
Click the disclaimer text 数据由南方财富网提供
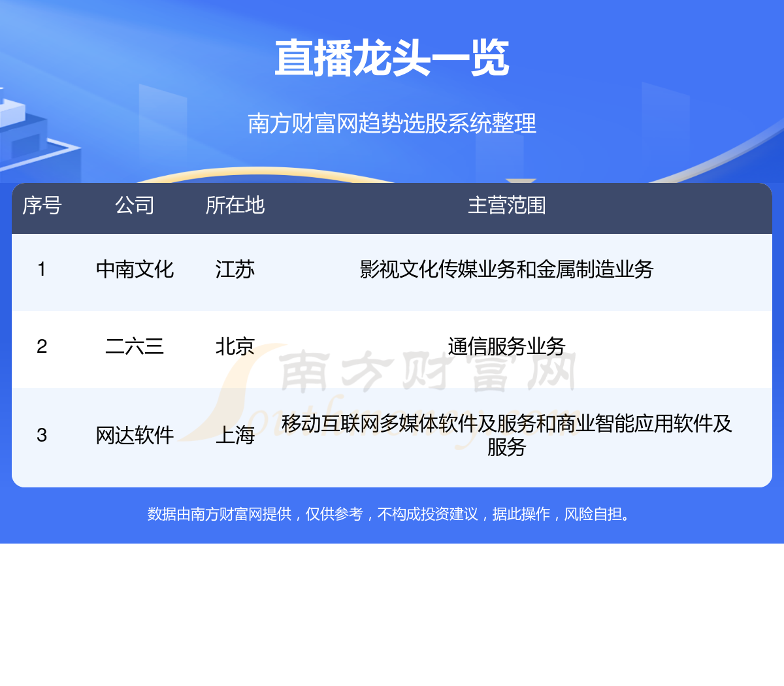point(220,514)
